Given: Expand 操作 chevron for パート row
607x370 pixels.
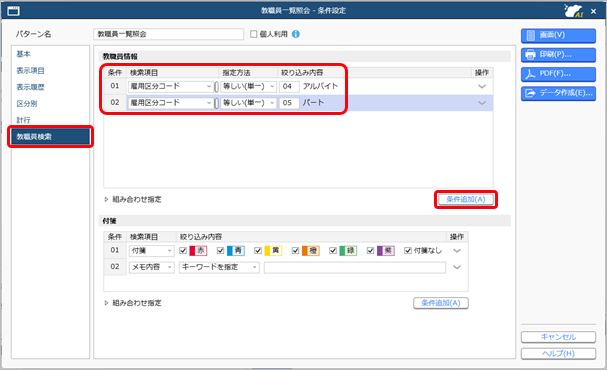Looking at the screenshot, I should pyautogui.click(x=482, y=103).
